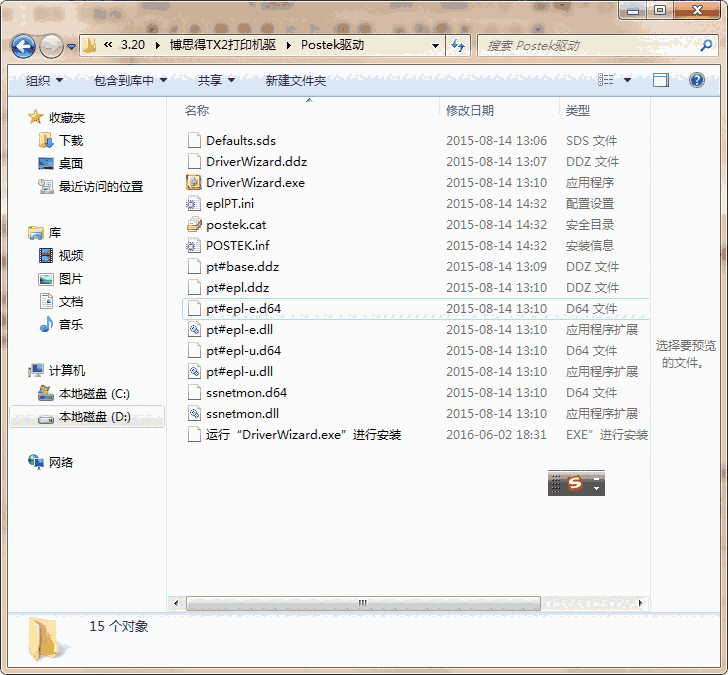Open the 共享 menu

click(x=216, y=81)
